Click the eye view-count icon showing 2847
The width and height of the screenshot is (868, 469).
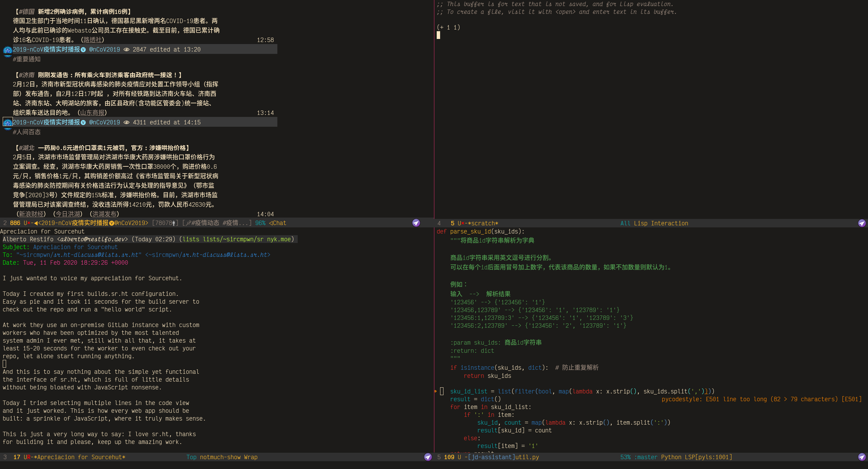[x=127, y=49]
